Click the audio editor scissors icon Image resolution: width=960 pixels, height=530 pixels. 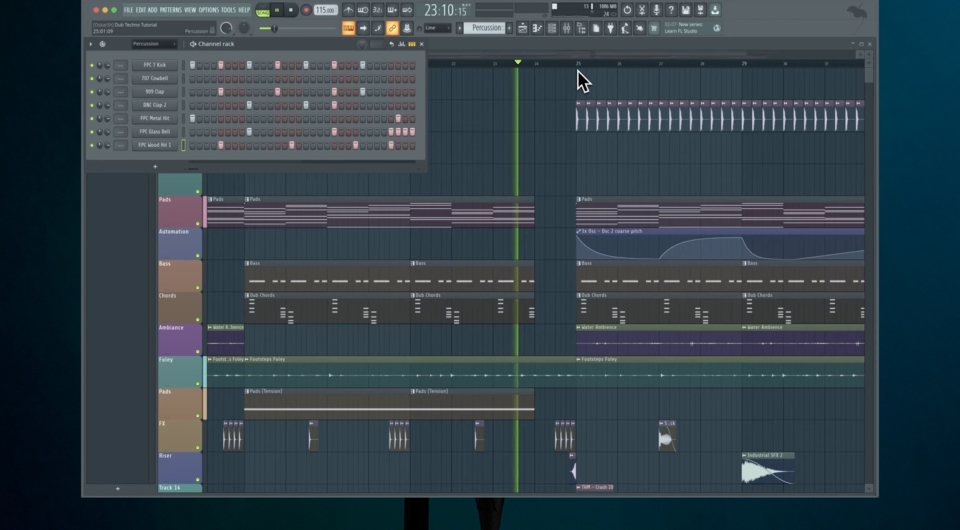(x=642, y=10)
